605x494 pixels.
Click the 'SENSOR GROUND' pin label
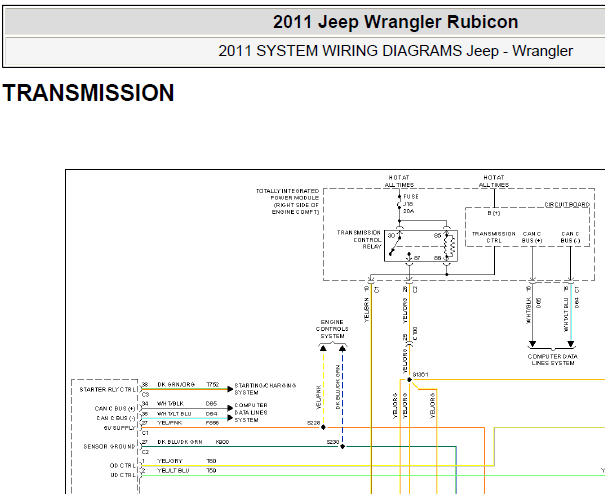pyautogui.click(x=110, y=447)
